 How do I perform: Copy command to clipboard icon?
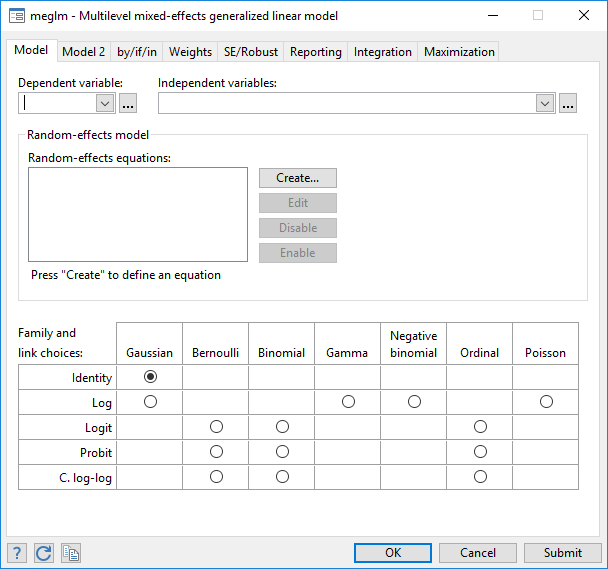[x=71, y=553]
